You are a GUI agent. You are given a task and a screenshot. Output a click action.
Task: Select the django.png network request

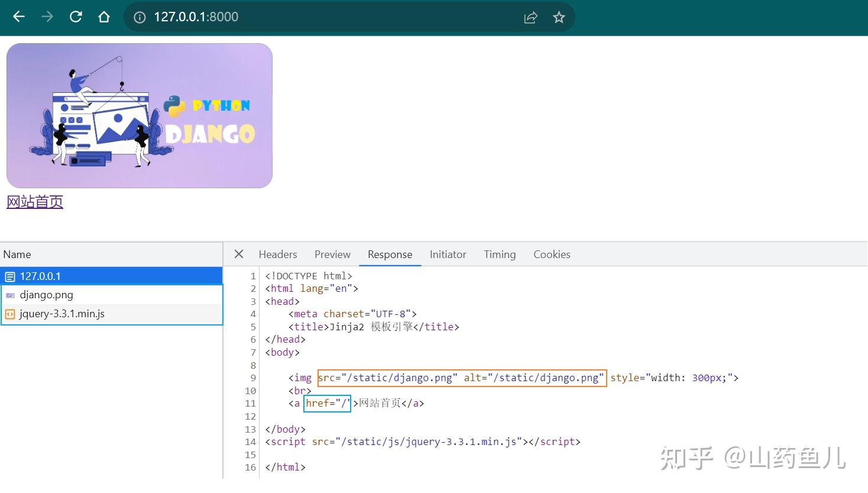[x=112, y=295]
